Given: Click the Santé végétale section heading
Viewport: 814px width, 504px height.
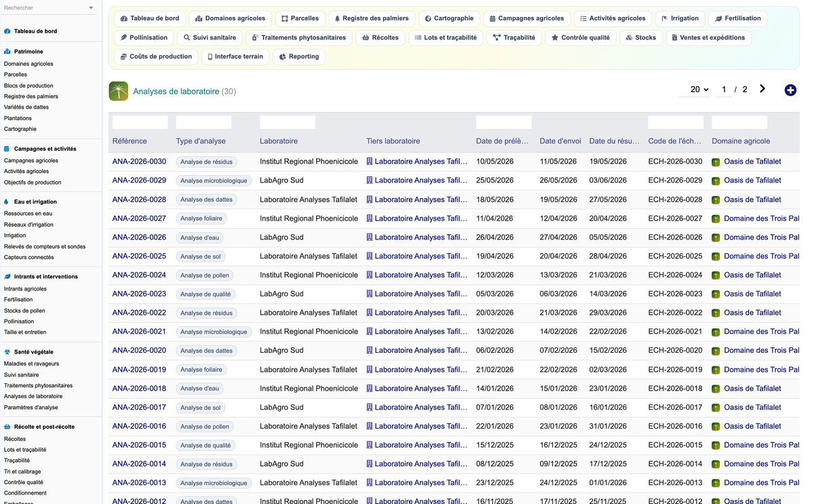Looking at the screenshot, I should [33, 352].
